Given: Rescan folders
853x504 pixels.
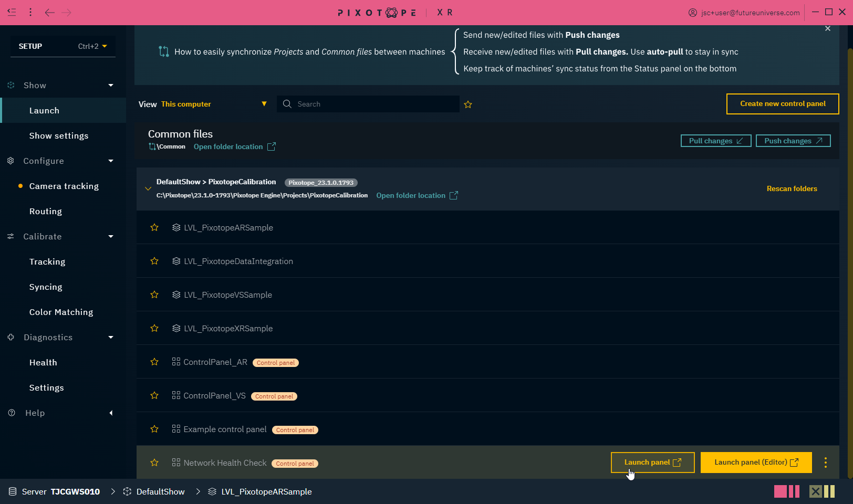Looking at the screenshot, I should [792, 188].
